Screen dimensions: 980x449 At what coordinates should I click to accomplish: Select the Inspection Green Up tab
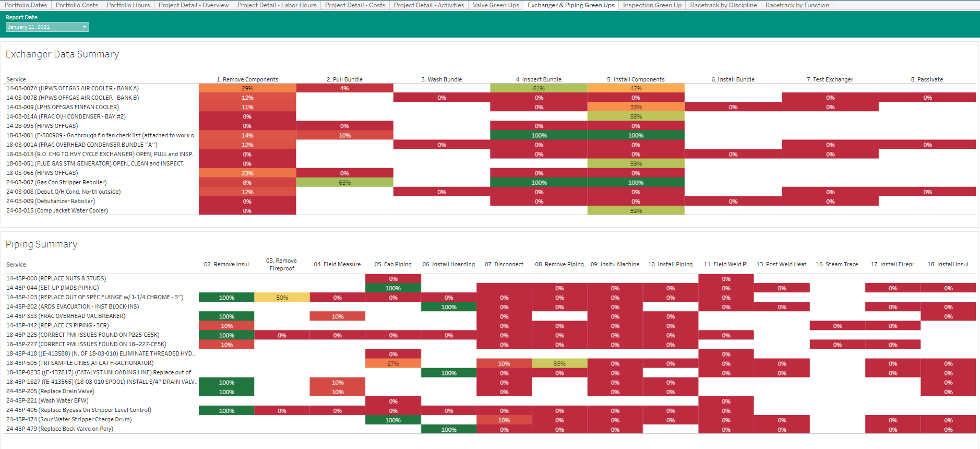(652, 5)
